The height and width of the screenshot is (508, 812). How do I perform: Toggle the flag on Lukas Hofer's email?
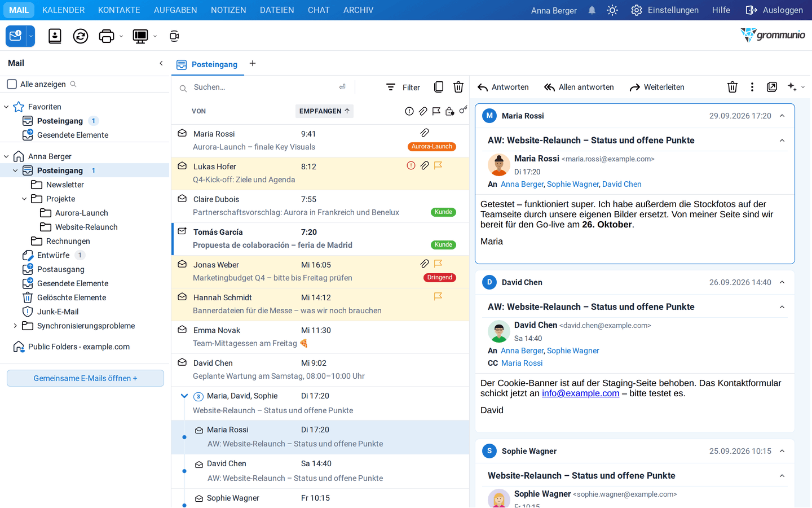pyautogui.click(x=438, y=165)
